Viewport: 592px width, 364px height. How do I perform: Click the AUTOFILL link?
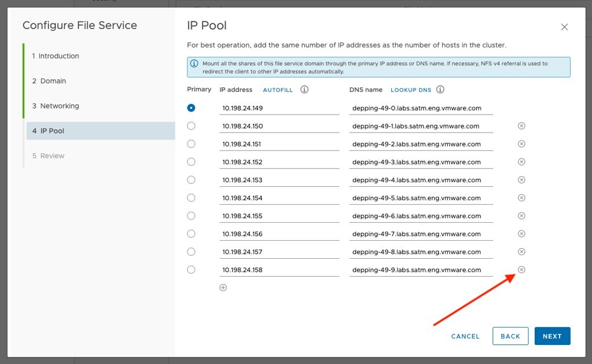[x=278, y=90]
